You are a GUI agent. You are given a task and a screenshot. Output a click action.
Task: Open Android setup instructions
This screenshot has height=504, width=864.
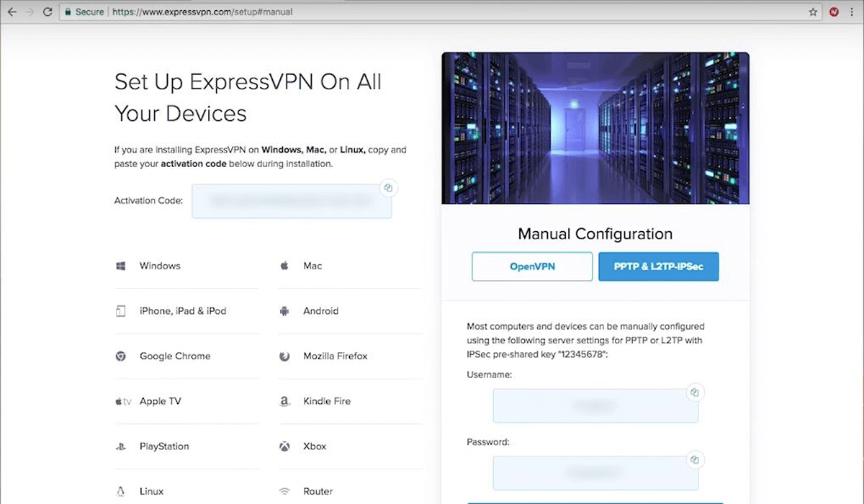point(320,311)
